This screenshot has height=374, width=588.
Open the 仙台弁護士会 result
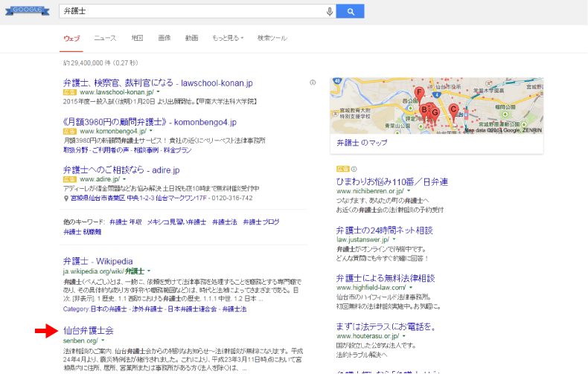tap(88, 331)
